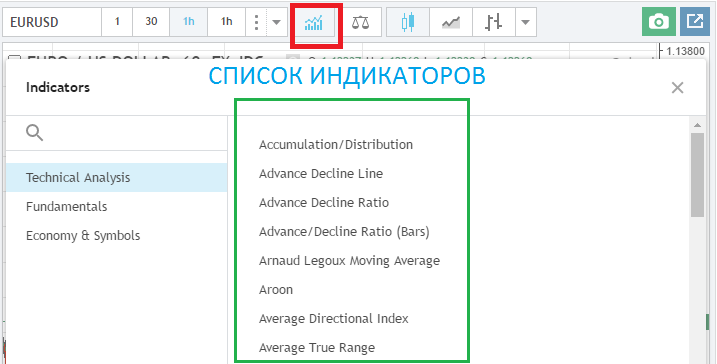Select the highlighted blue 1h timeframe

point(188,22)
